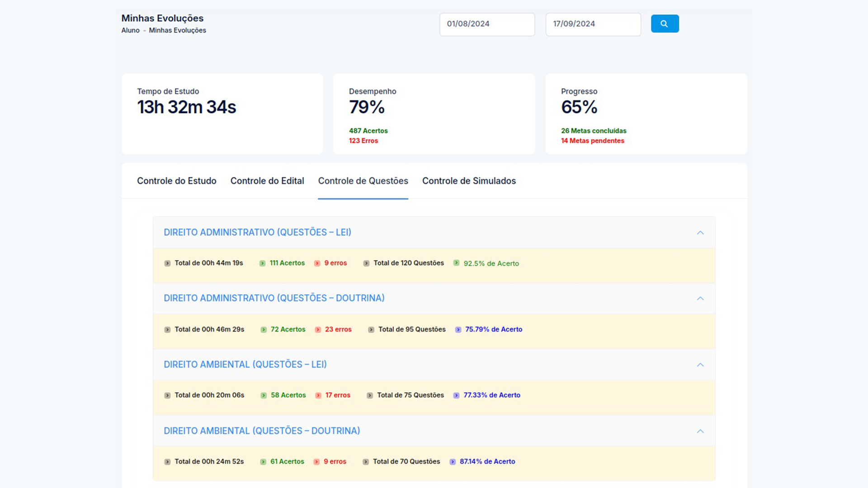The width and height of the screenshot is (868, 488).
Task: Click '13h 32m 34s' study time value
Action: click(x=187, y=107)
